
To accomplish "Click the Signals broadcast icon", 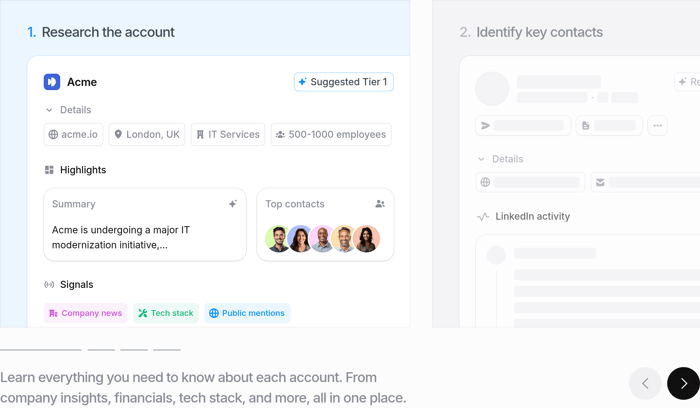I will tap(49, 285).
